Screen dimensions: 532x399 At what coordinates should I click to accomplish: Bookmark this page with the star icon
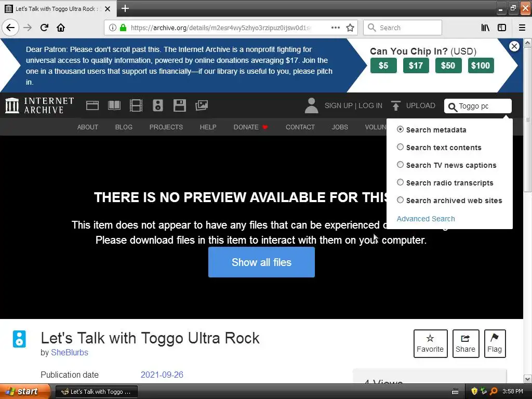pos(350,28)
